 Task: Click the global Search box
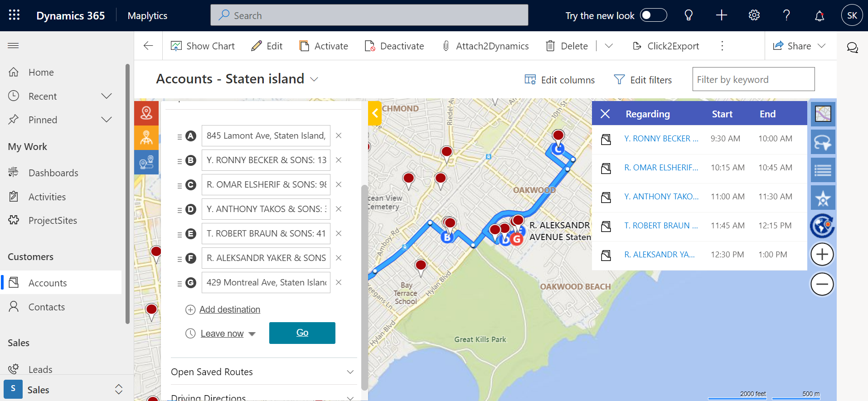click(369, 15)
